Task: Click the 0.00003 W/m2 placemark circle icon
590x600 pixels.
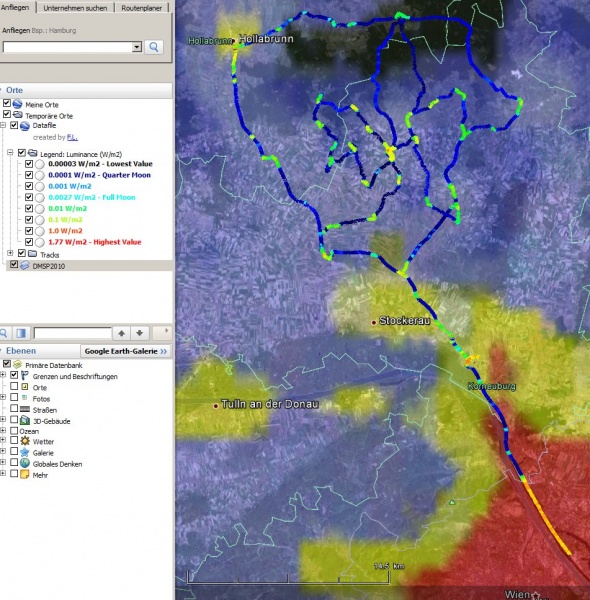Action: (x=40, y=165)
